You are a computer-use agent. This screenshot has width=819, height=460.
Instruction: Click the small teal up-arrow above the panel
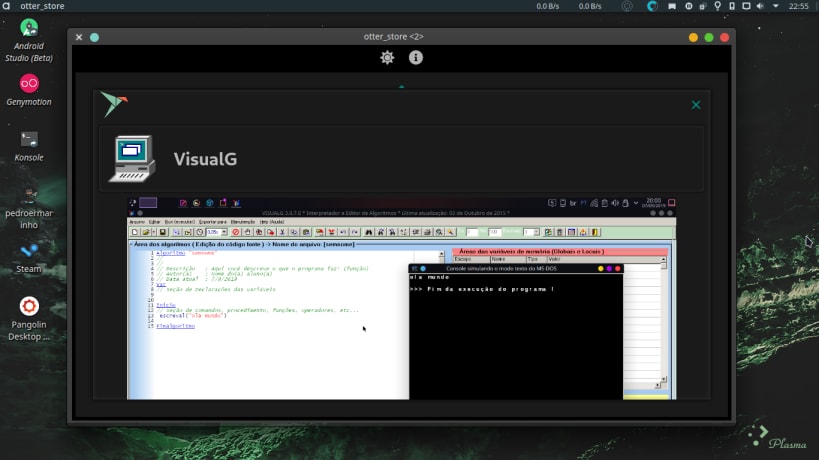(x=402, y=87)
